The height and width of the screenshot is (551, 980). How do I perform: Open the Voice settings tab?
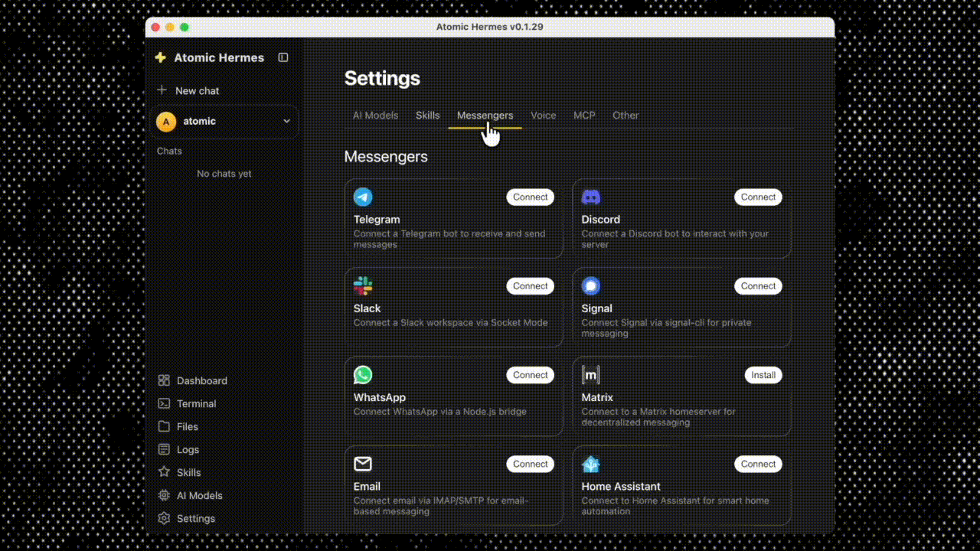[x=544, y=116]
